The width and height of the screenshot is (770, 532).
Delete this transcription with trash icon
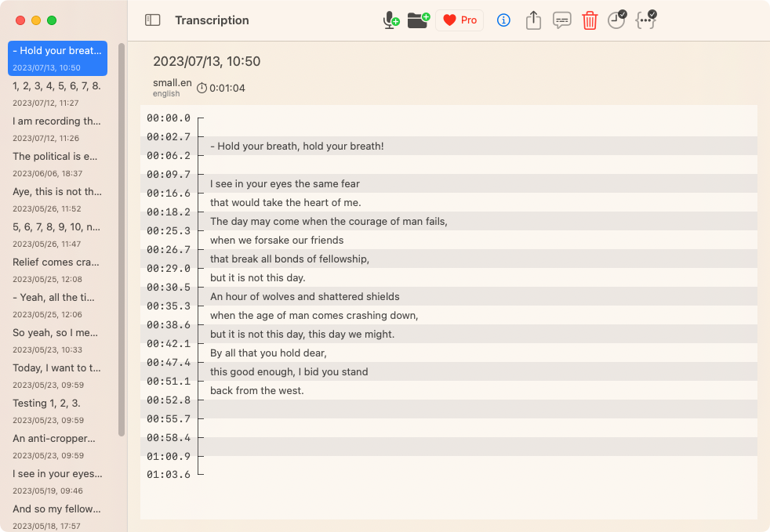click(590, 20)
